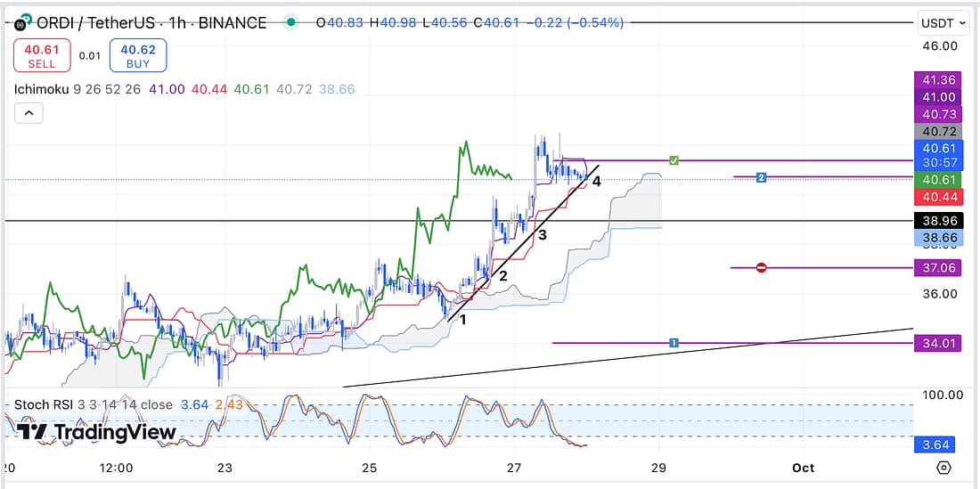Collapse the indicator legend with chevron button
Viewport: 980px width, 489px height.
click(x=29, y=113)
